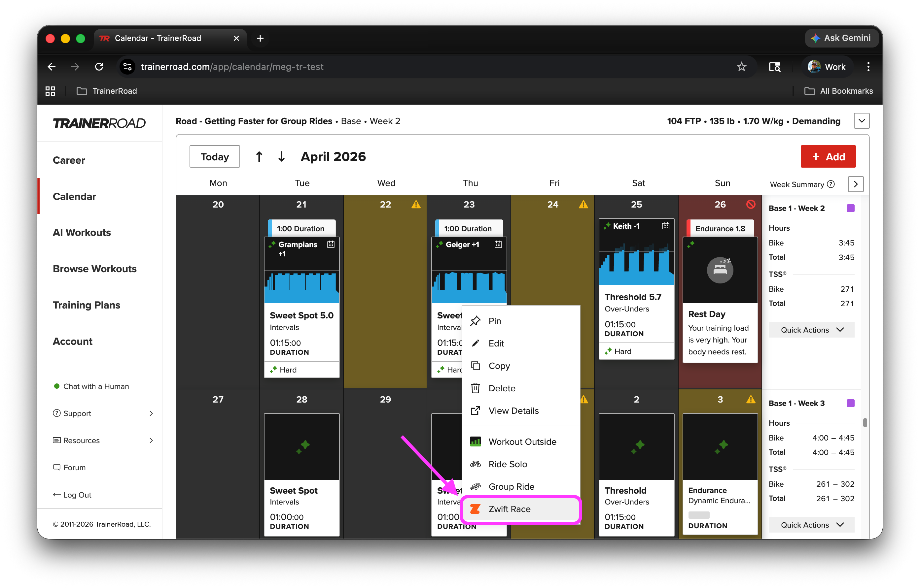Click Log Out in the sidebar
Screen dimensions: 920x588
(x=72, y=495)
